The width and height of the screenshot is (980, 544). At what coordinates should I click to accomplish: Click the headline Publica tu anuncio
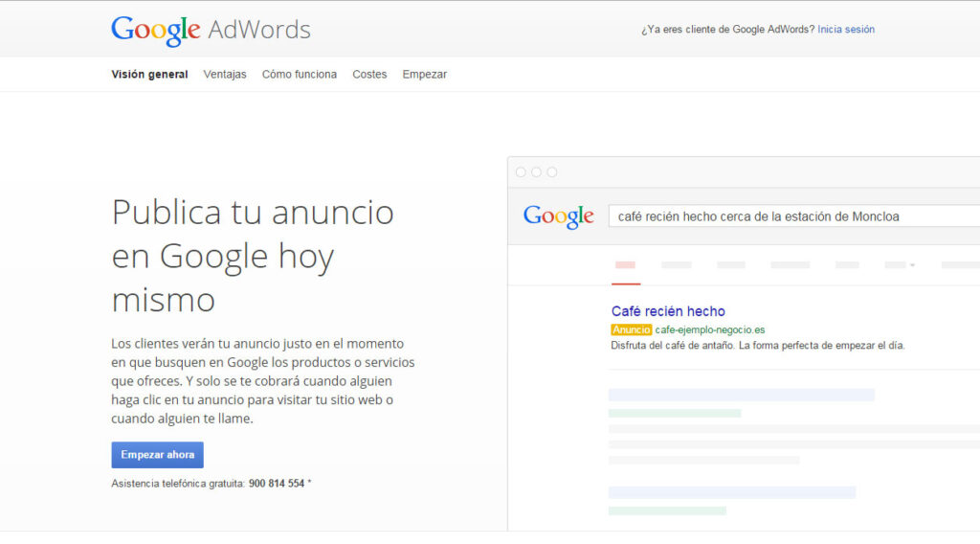click(x=253, y=256)
